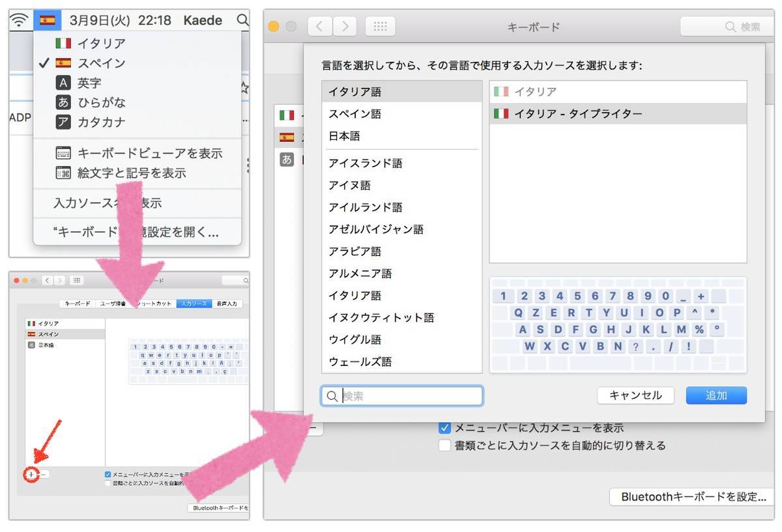Viewport: 782px width, 532px height.
Task: Click the back navigation chevron
Action: pos(319,26)
